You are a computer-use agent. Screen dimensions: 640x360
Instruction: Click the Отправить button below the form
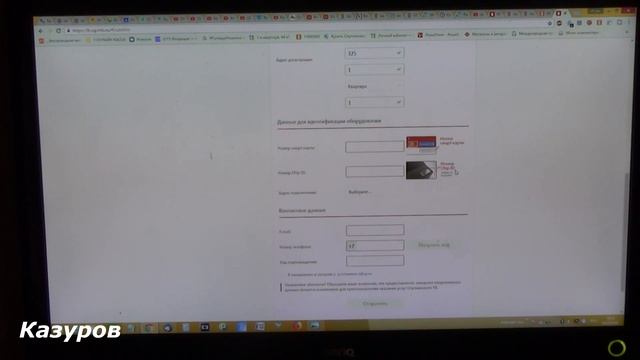click(x=375, y=304)
